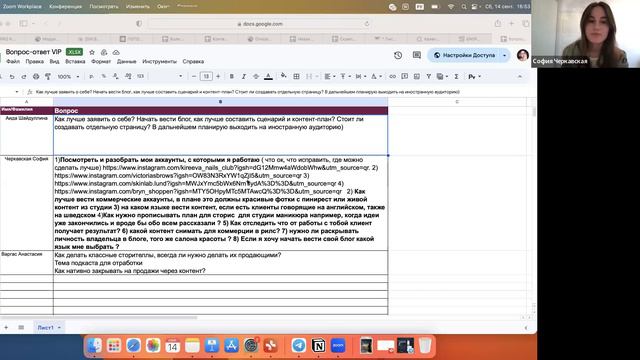This screenshot has width=640, height=360.
Task: Activate the paint format tool
Action: 48,76
